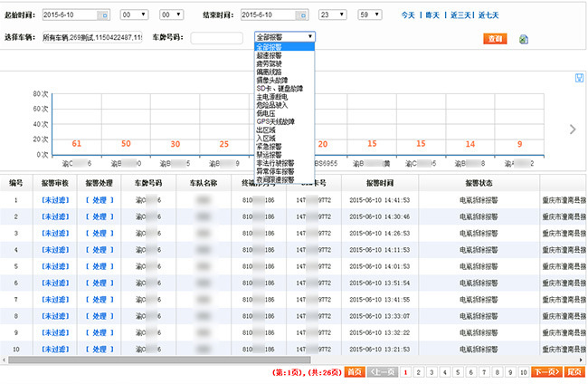Screen dimensions: 588x384
Task: Click 处理 link in row 10
Action: pos(100,349)
